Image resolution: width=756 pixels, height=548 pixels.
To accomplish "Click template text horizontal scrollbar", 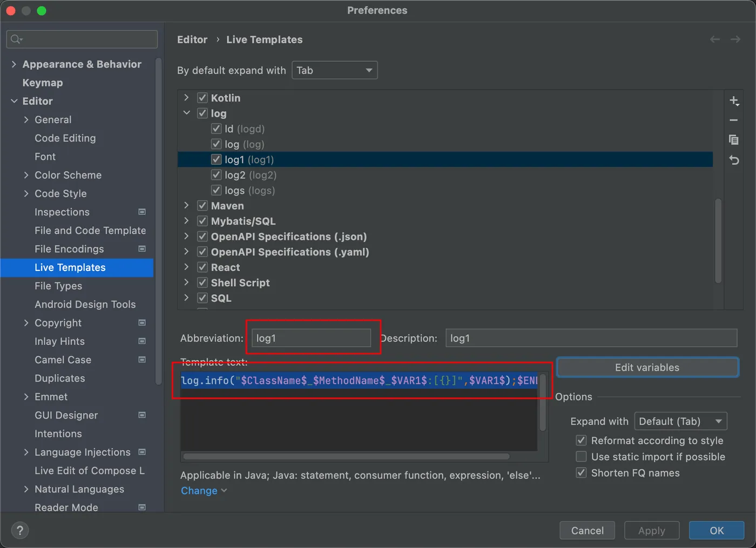I will pos(347,456).
